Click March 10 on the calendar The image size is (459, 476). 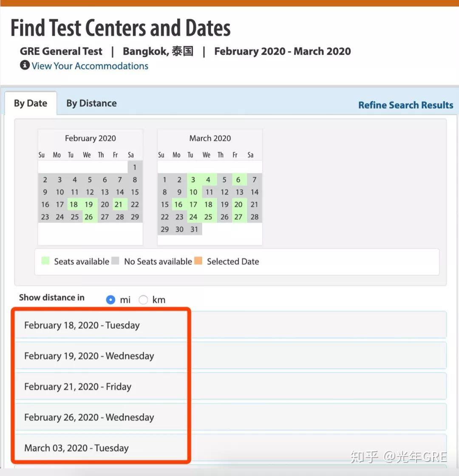tap(193, 192)
